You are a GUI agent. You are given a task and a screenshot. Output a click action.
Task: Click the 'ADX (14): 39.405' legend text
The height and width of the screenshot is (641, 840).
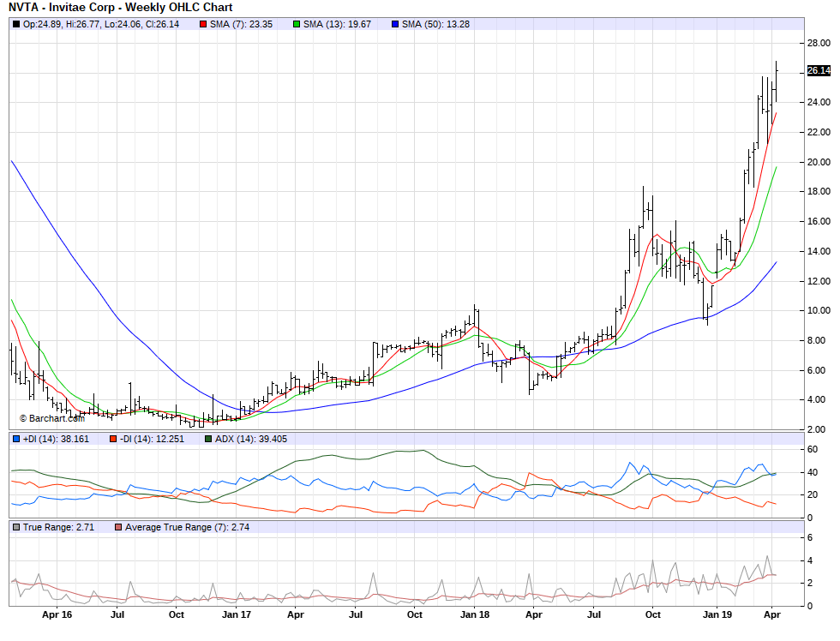(251, 439)
